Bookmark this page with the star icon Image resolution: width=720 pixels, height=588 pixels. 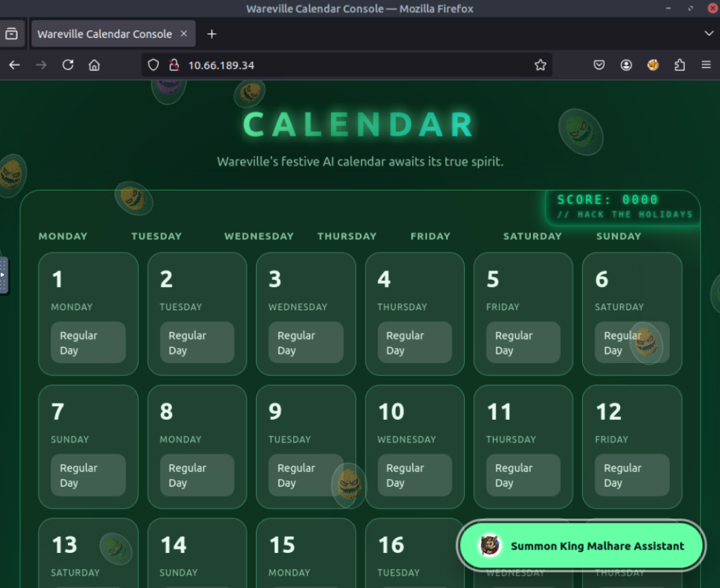pyautogui.click(x=540, y=65)
